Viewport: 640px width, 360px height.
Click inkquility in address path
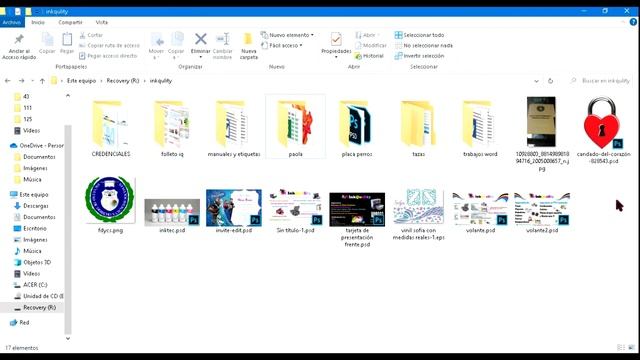(x=160, y=81)
